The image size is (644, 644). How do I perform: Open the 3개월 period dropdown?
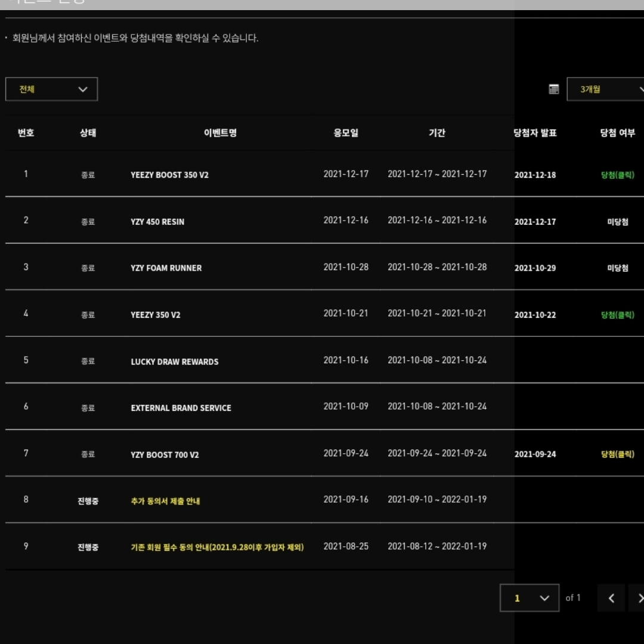point(605,89)
